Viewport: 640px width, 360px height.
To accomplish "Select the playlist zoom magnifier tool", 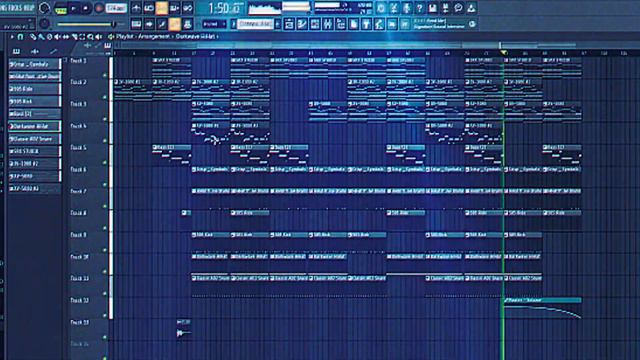I will coord(91,37).
